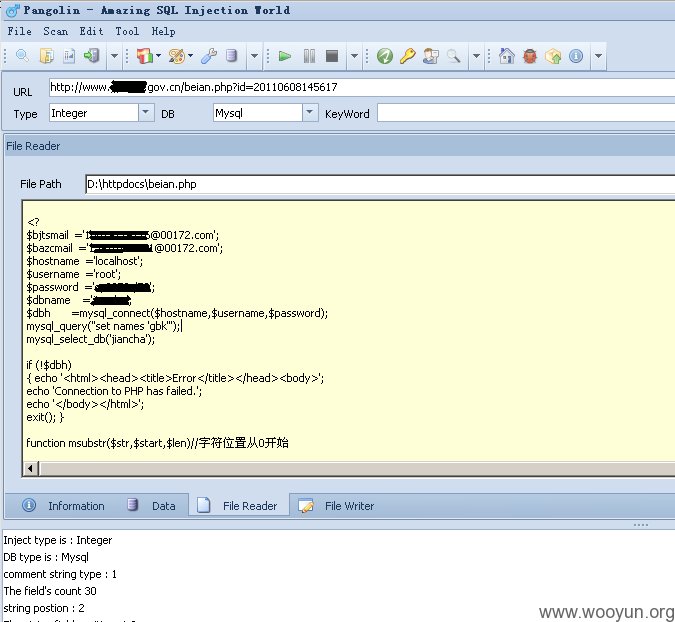The width and height of the screenshot is (675, 622).
Task: Expand the DB Mysql dropdown
Action: click(x=309, y=113)
